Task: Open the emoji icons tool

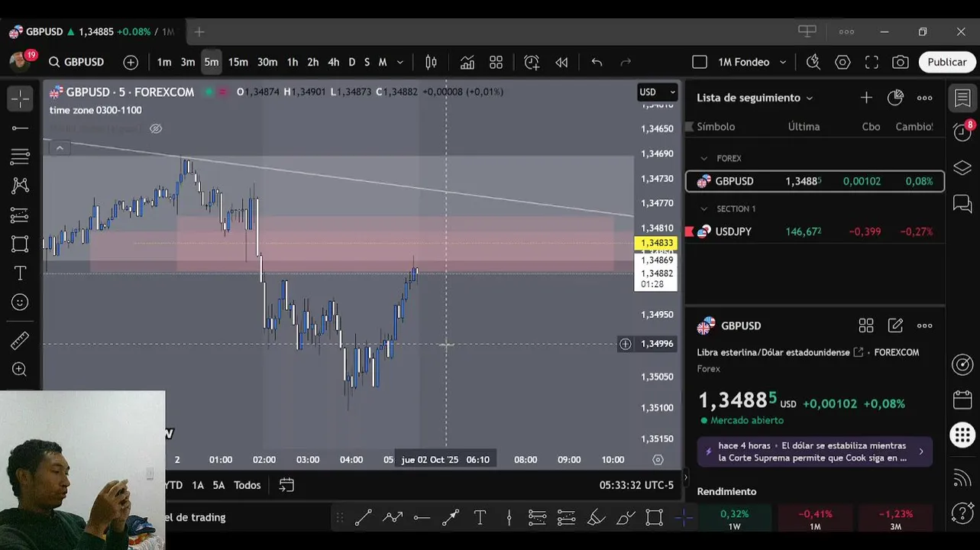Action: 20,302
